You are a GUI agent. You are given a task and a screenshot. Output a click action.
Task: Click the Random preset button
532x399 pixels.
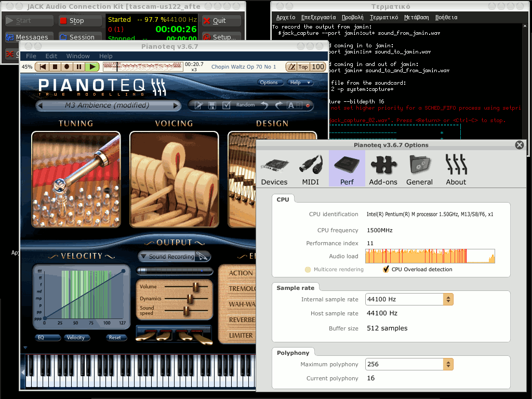(x=245, y=105)
